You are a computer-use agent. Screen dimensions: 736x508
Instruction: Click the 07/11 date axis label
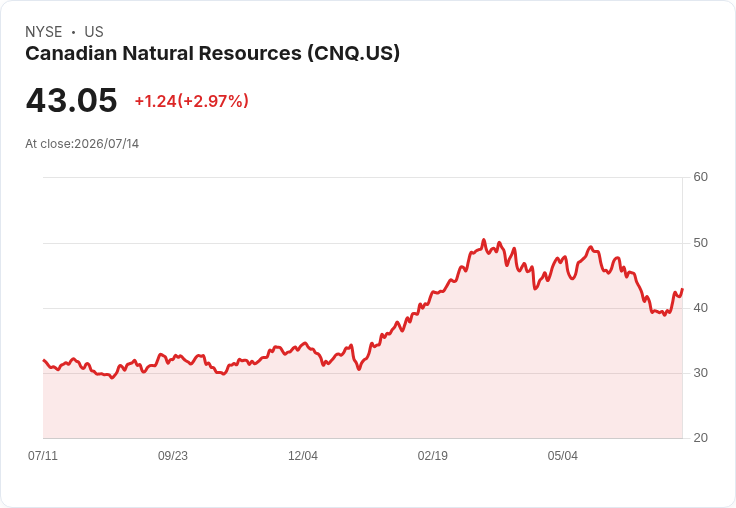pyautogui.click(x=43, y=456)
